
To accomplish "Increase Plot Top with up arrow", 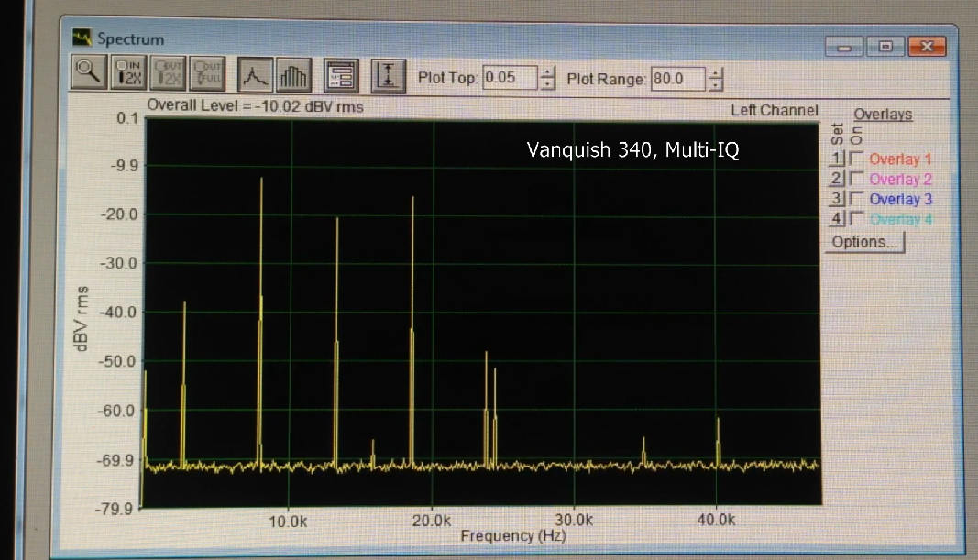I will [x=547, y=72].
